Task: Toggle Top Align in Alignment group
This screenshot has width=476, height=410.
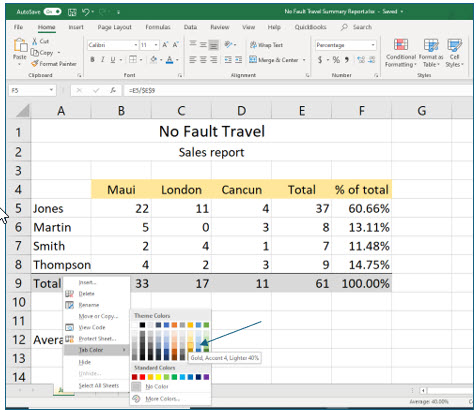Action: click(x=193, y=45)
